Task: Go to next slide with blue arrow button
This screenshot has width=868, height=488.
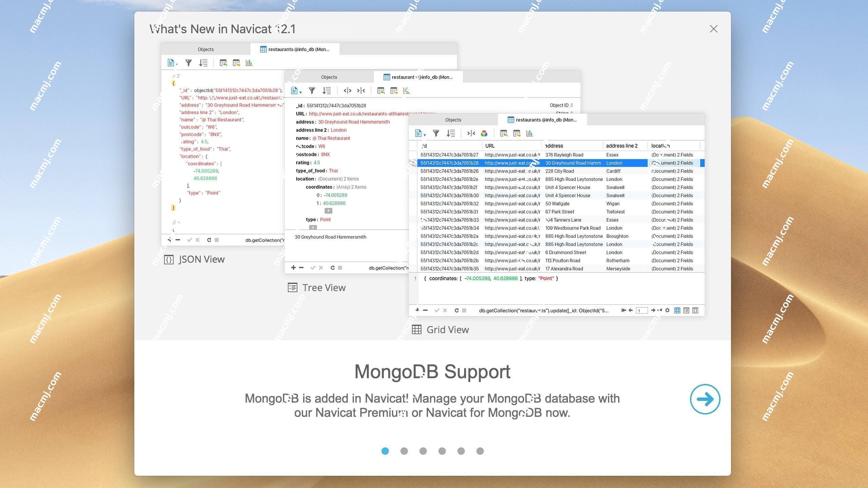Action: (705, 399)
